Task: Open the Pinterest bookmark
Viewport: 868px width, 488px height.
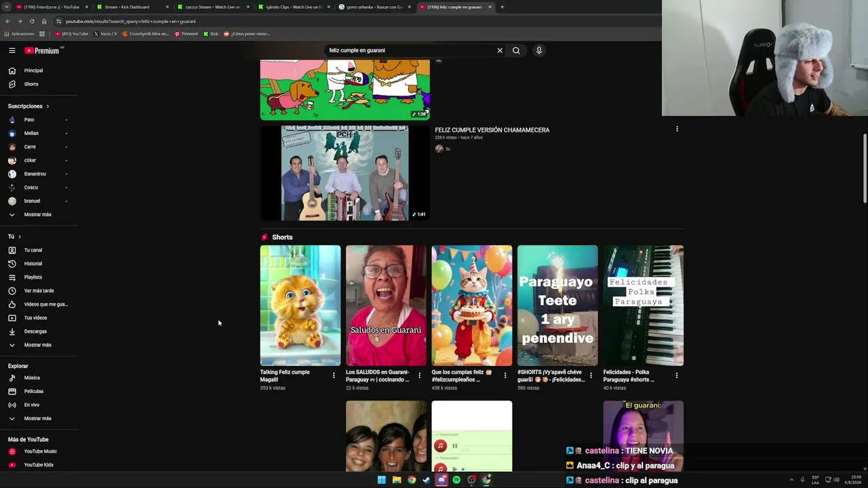Action: (x=186, y=34)
